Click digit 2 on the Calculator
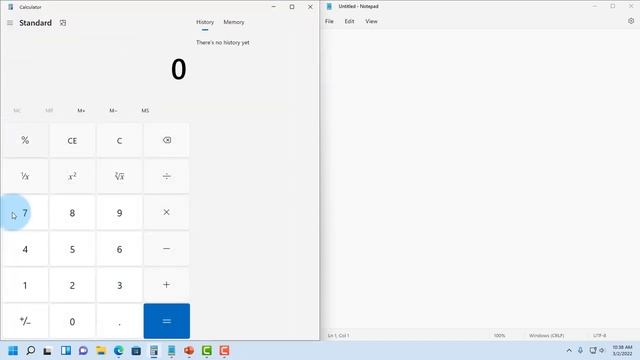The image size is (640, 360). [x=72, y=285]
